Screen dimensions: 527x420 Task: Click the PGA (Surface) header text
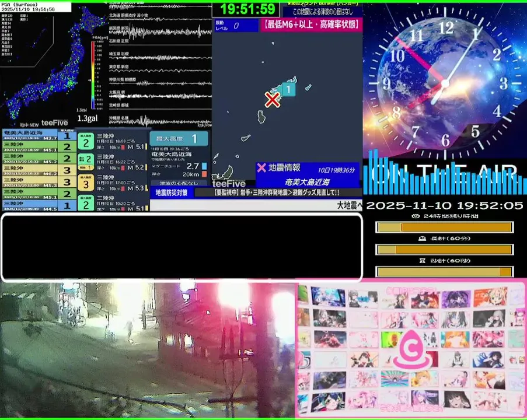coord(19,5)
